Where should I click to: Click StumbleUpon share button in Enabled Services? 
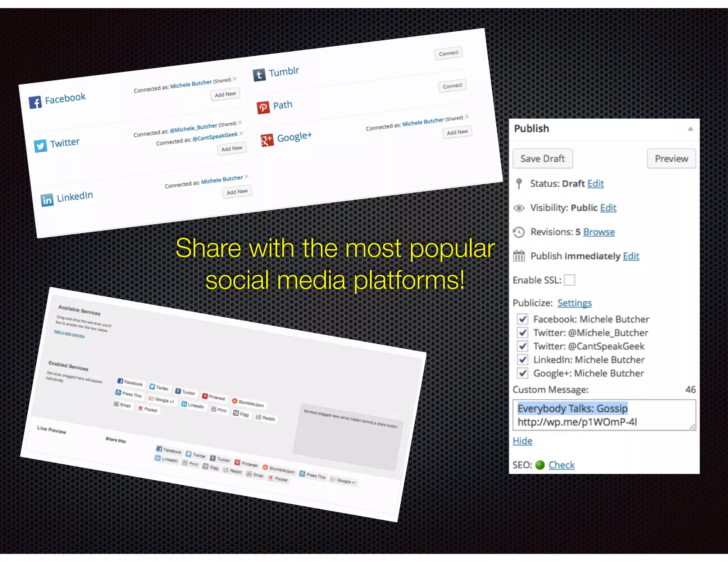248,402
